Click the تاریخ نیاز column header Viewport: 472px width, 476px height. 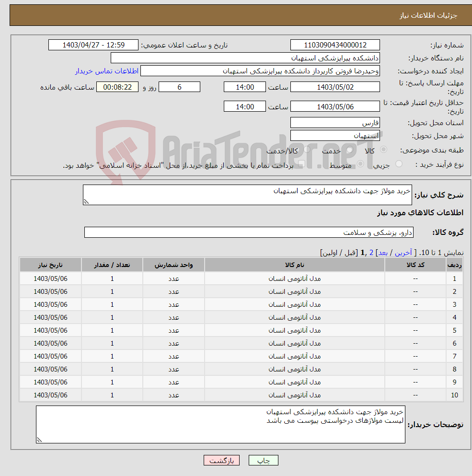click(50, 265)
